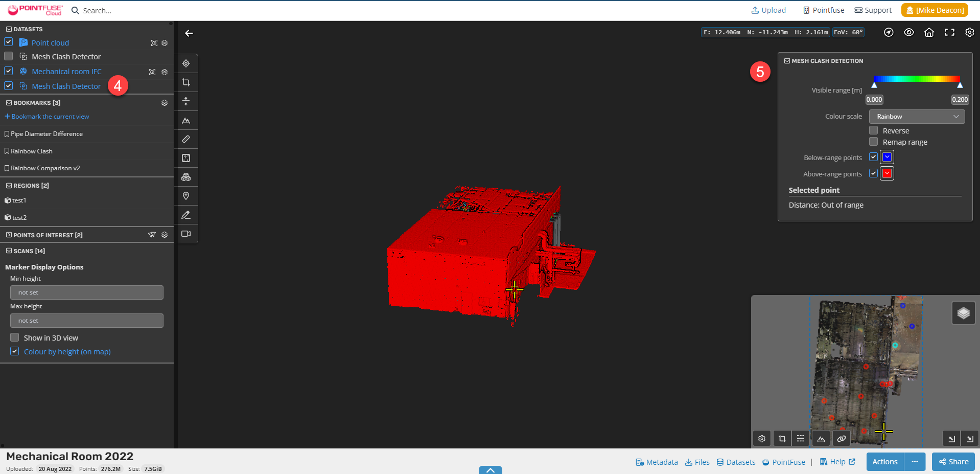The width and height of the screenshot is (980, 474).
Task: Open the Rainbow colour scale dropdown
Action: (917, 117)
